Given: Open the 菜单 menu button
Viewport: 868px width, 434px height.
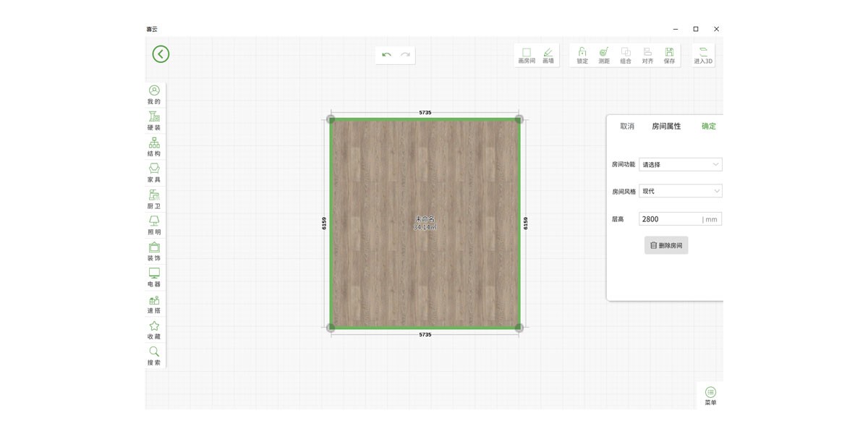Looking at the screenshot, I should (710, 396).
